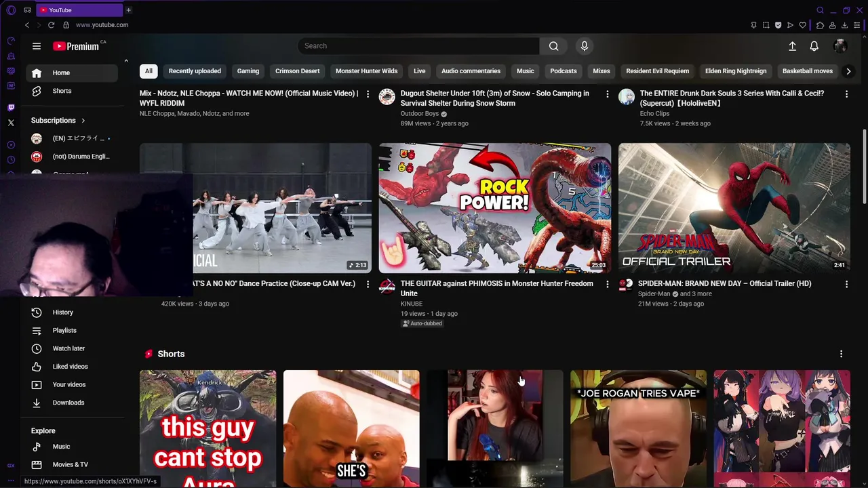Select the Podcasts filter chip

click(x=564, y=71)
